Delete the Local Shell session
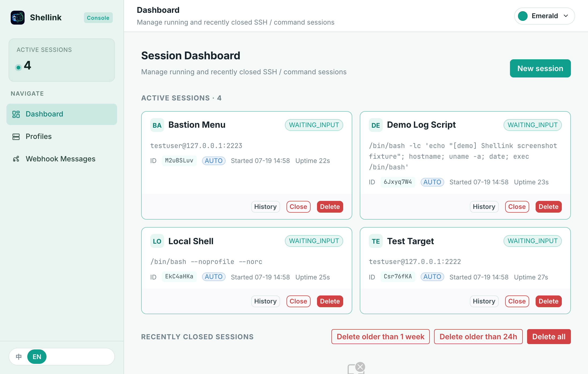Image resolution: width=588 pixels, height=374 pixels. [330, 301]
